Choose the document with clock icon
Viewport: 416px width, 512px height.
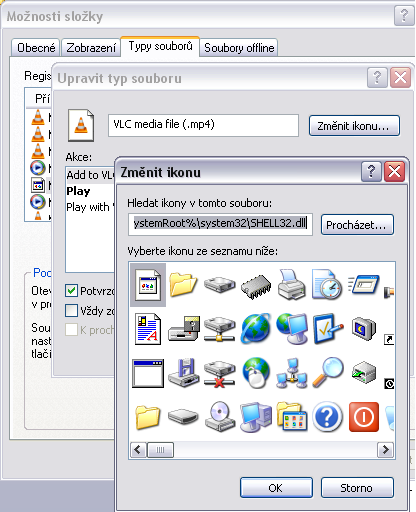click(x=327, y=284)
